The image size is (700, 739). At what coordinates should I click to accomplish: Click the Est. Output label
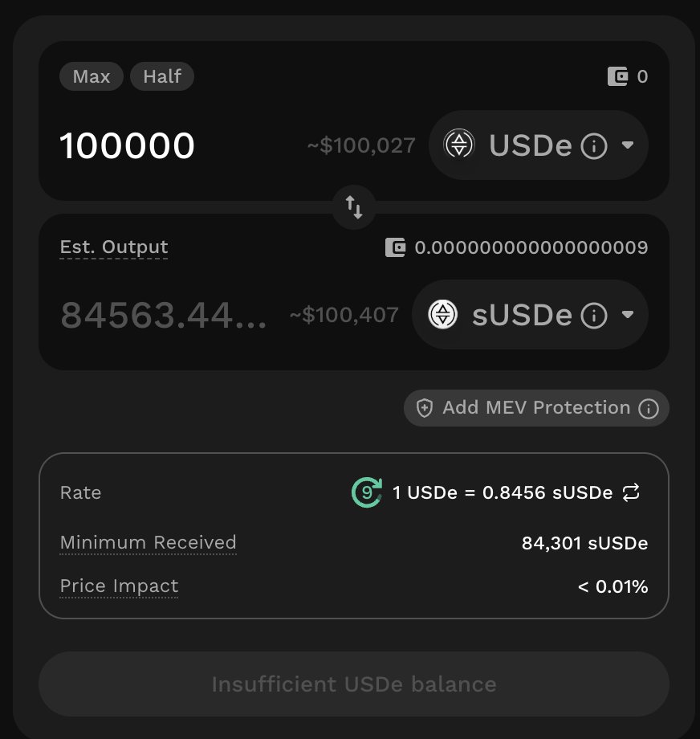tap(114, 247)
